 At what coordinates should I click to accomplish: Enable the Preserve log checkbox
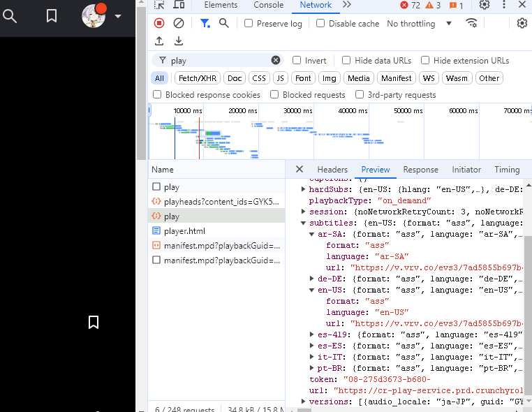point(249,24)
